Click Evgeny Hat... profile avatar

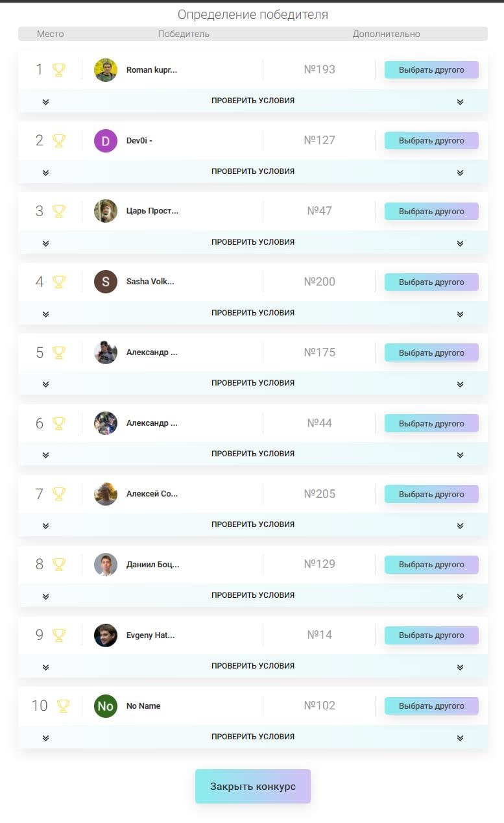(x=106, y=635)
